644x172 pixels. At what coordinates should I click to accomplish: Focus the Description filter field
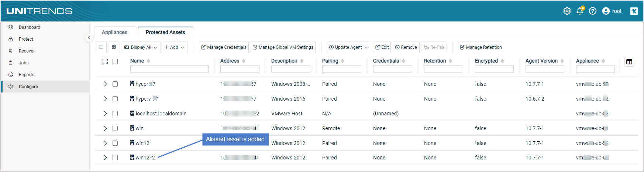click(291, 69)
